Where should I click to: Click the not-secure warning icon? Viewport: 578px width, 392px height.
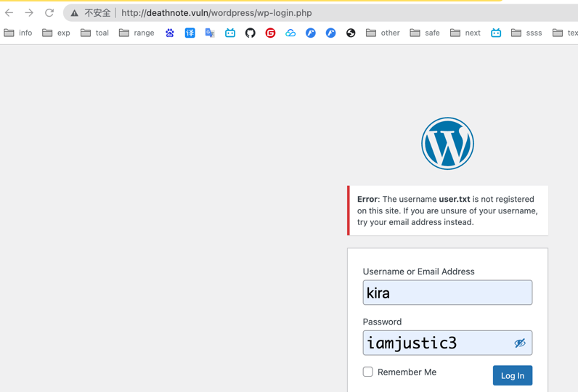75,13
